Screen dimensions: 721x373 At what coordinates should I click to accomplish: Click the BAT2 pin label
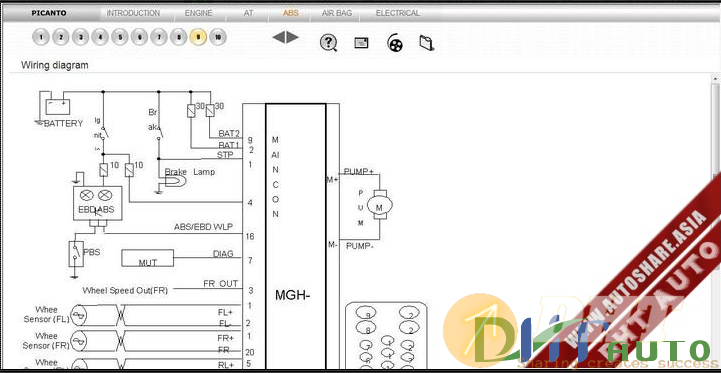[229, 134]
